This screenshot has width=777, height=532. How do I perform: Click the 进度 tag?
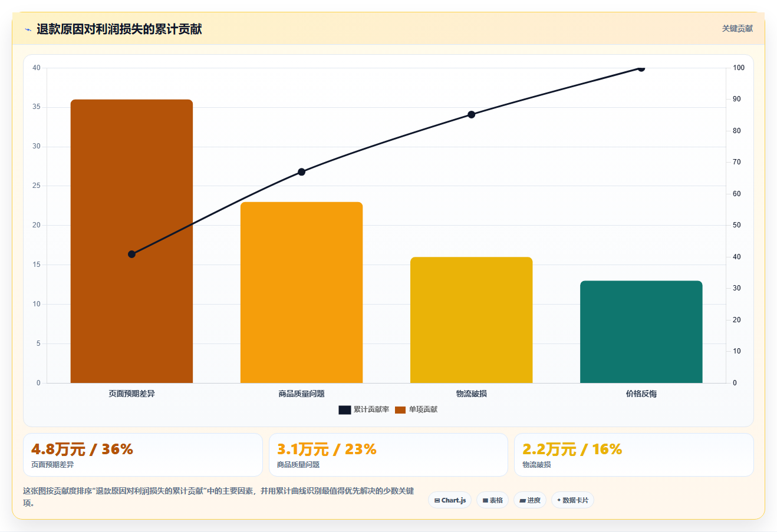(530, 500)
